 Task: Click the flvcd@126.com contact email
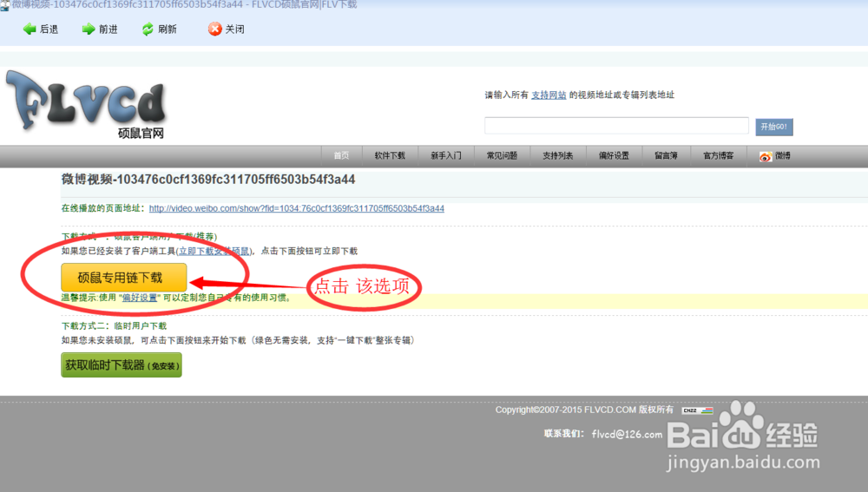(x=627, y=435)
